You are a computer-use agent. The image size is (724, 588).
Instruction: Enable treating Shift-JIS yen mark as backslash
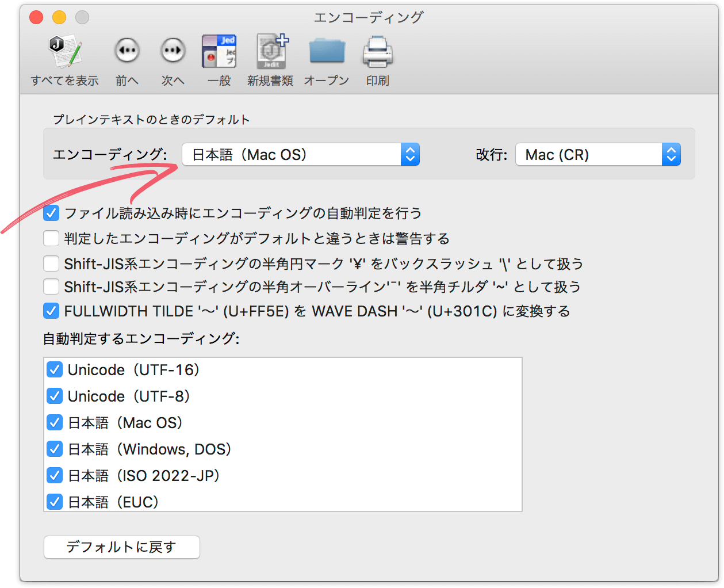coord(51,264)
